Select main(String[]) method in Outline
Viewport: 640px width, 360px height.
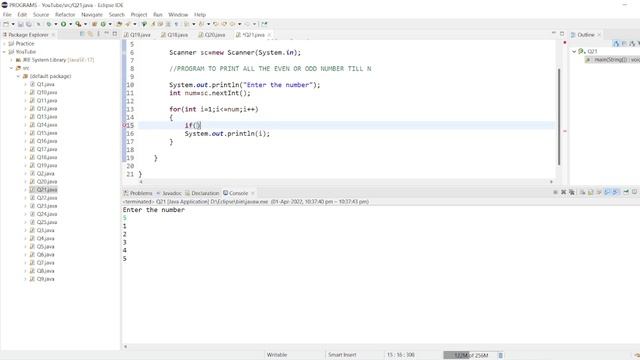pyautogui.click(x=612, y=60)
